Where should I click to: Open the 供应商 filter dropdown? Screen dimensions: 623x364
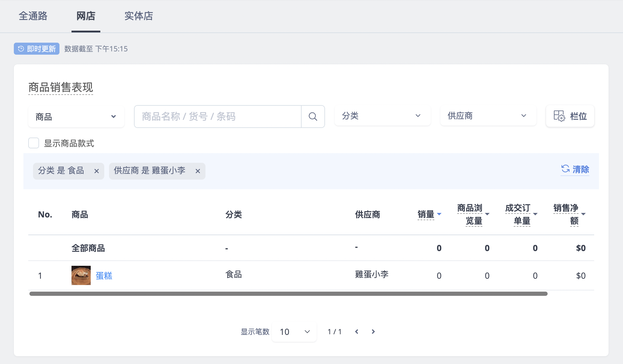[x=488, y=116]
